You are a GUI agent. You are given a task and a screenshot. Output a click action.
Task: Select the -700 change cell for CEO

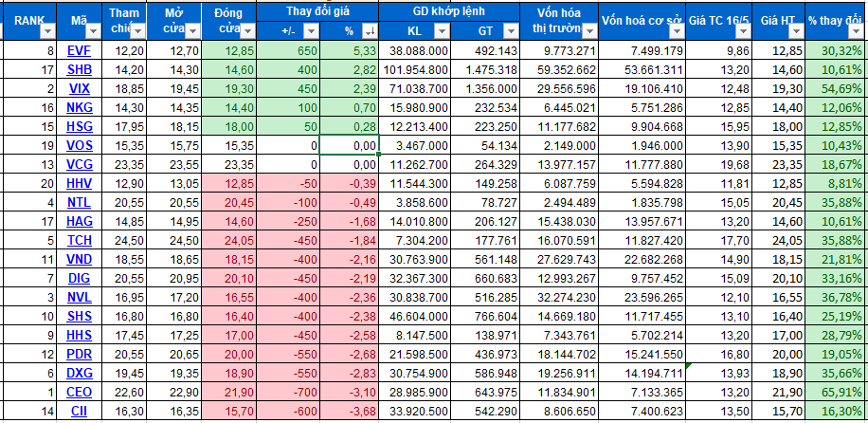coord(288,392)
